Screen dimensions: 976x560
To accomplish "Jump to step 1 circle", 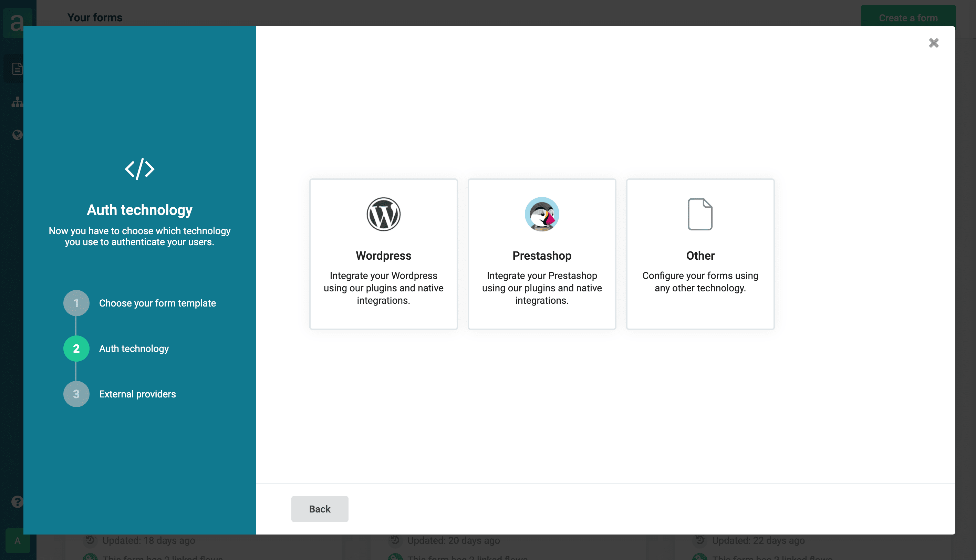I will pos(76,303).
